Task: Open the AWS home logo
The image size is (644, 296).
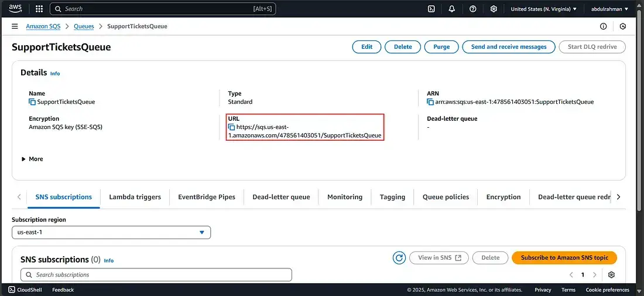Action: [x=16, y=9]
